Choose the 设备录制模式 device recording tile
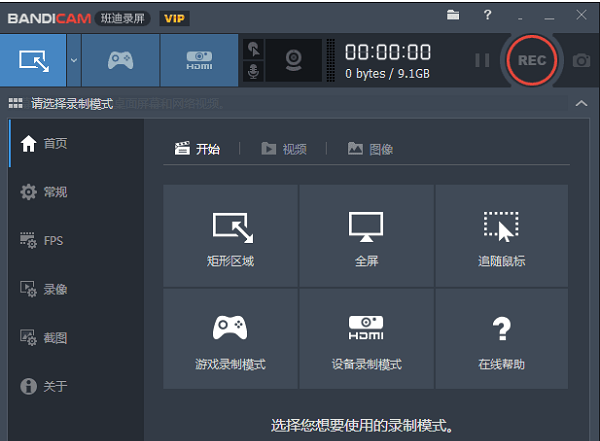This screenshot has height=441, width=600. tap(366, 339)
